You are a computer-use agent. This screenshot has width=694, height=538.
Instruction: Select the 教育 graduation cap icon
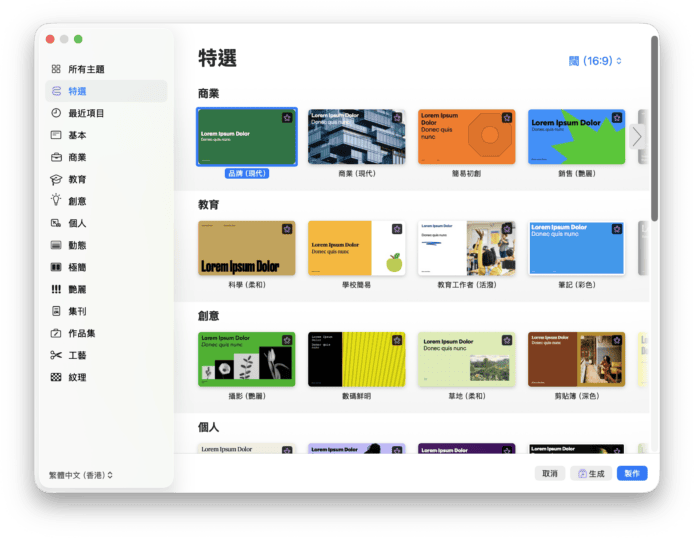tap(56, 179)
